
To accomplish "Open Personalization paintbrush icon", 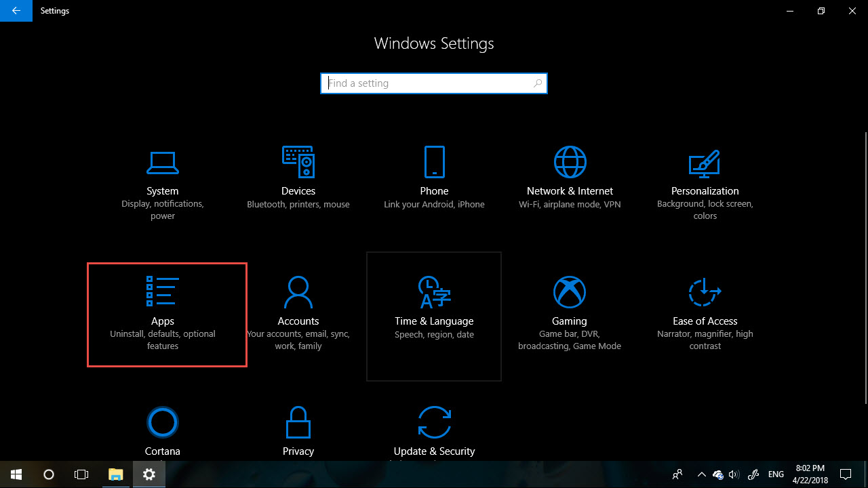I will pyautogui.click(x=705, y=164).
